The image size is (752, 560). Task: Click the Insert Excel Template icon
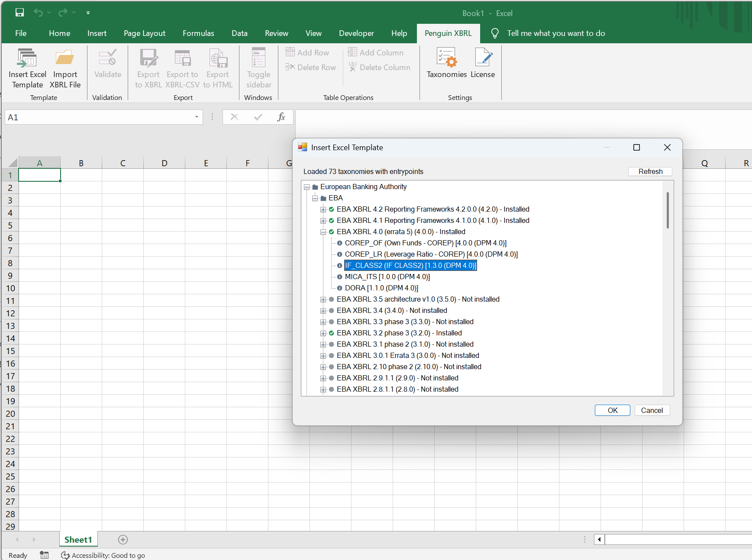(x=27, y=58)
